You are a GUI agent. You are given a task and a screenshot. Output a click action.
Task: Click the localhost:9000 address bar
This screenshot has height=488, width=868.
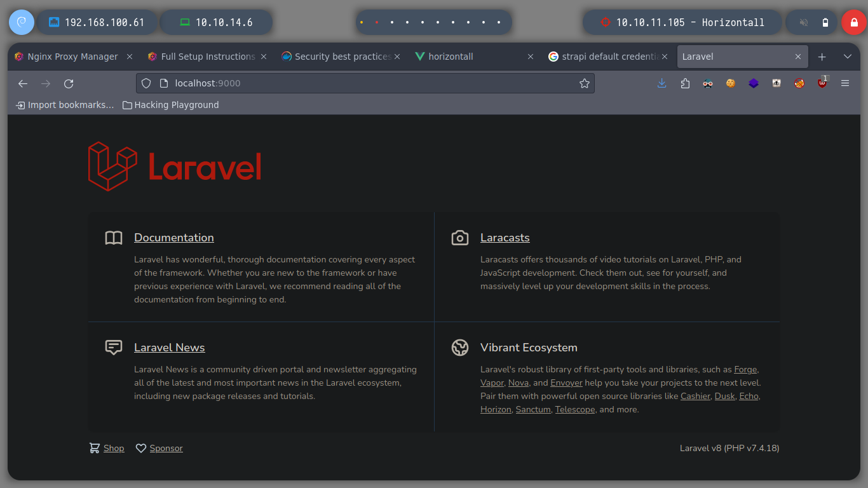click(365, 83)
